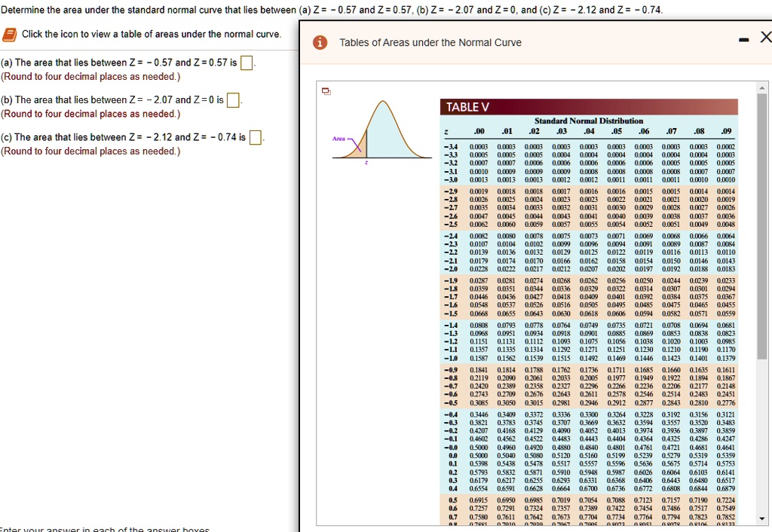
Task: Click value 0.0192 in row -2.0
Action: (x=670, y=269)
